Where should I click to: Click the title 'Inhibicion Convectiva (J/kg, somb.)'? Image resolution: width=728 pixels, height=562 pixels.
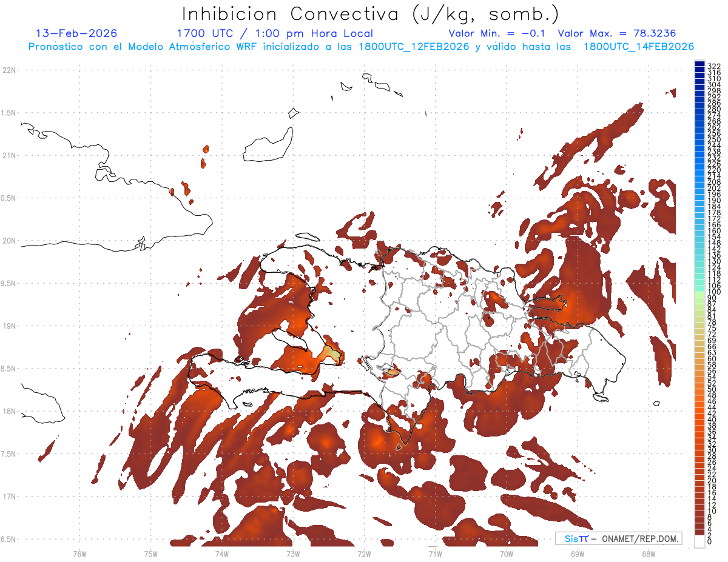click(371, 14)
